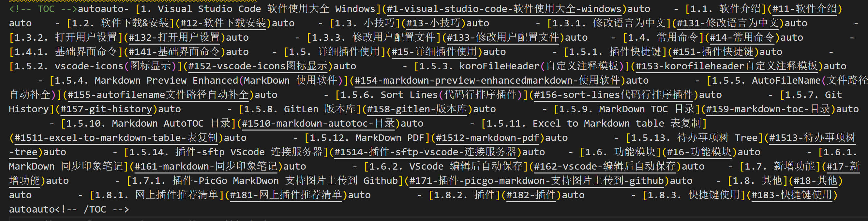
Task: Click the #182-插件 link
Action: click(x=531, y=195)
